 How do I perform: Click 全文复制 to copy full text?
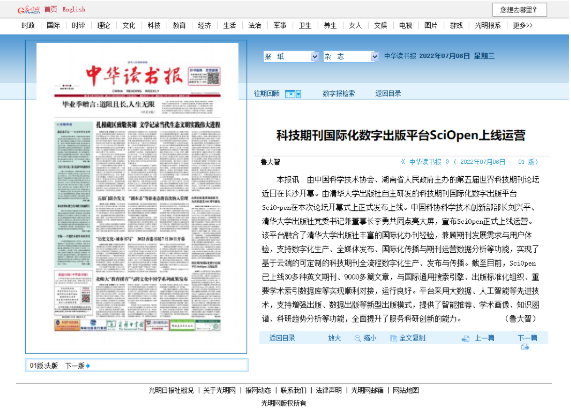coord(412,338)
